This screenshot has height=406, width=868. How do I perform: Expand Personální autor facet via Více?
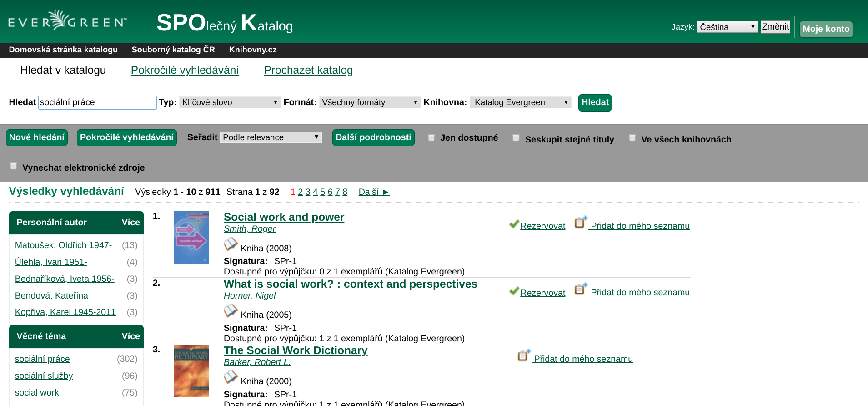pyautogui.click(x=130, y=222)
